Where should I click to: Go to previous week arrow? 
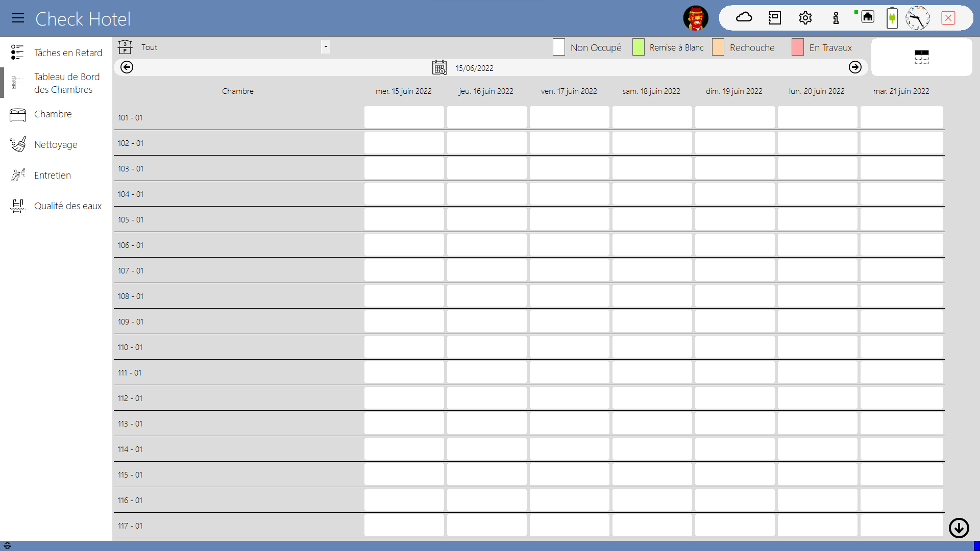coord(127,67)
